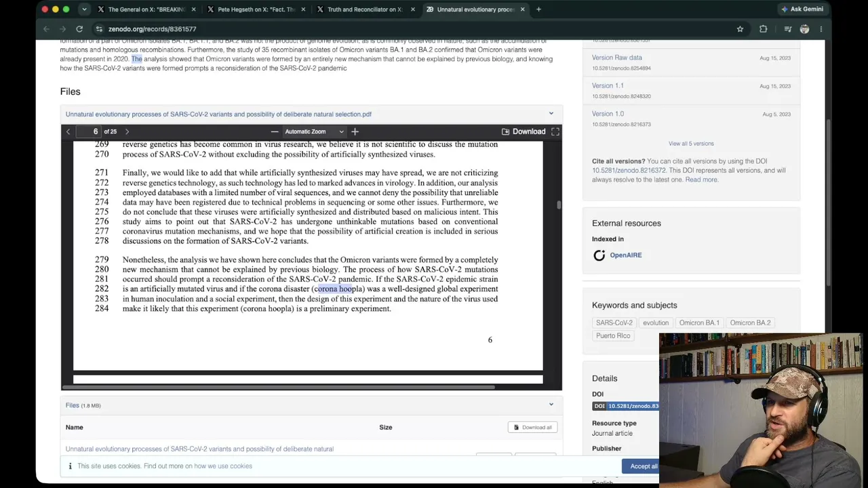Click the Size column header
868x488 pixels.
[386, 427]
